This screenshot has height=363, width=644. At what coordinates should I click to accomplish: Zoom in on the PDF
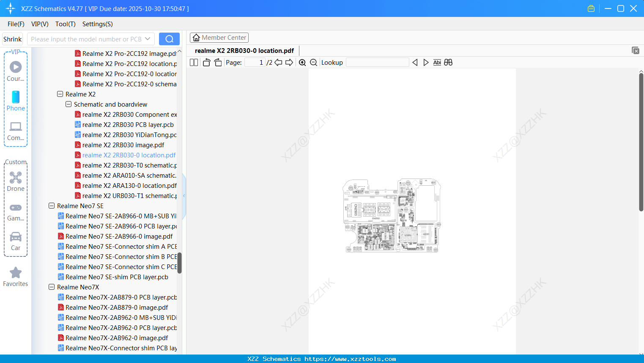[302, 63]
